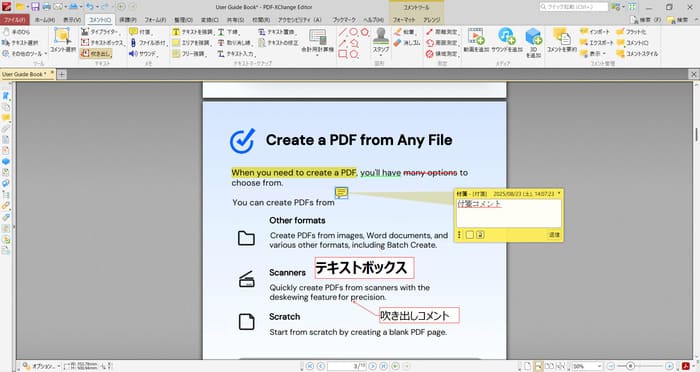Tick the checkbox in sticky note popup footer
Image resolution: width=700 pixels, height=372 pixels.
470,235
